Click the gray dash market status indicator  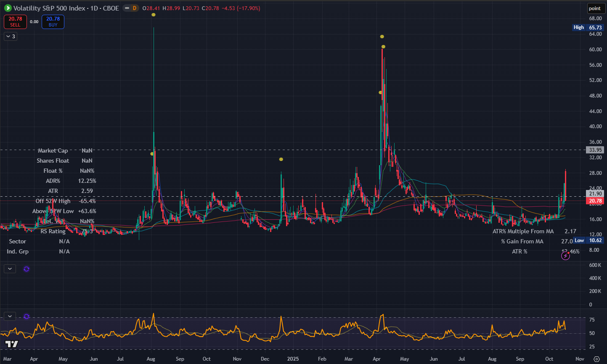pyautogui.click(x=127, y=8)
